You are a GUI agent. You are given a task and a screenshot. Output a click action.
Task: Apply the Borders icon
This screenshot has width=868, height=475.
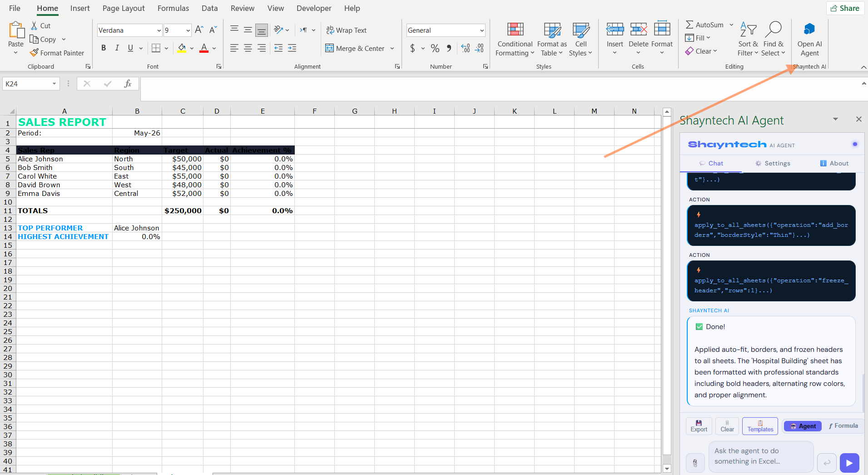point(156,48)
